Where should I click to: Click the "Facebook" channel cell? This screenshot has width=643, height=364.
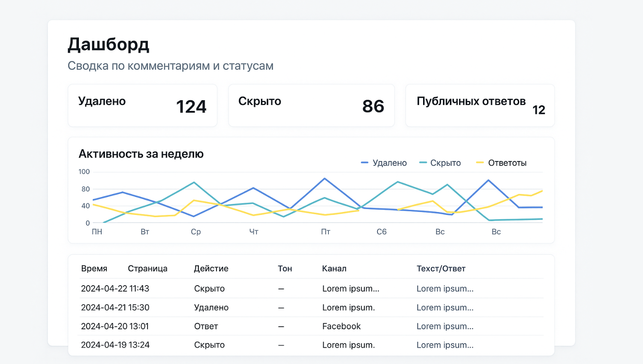click(341, 326)
